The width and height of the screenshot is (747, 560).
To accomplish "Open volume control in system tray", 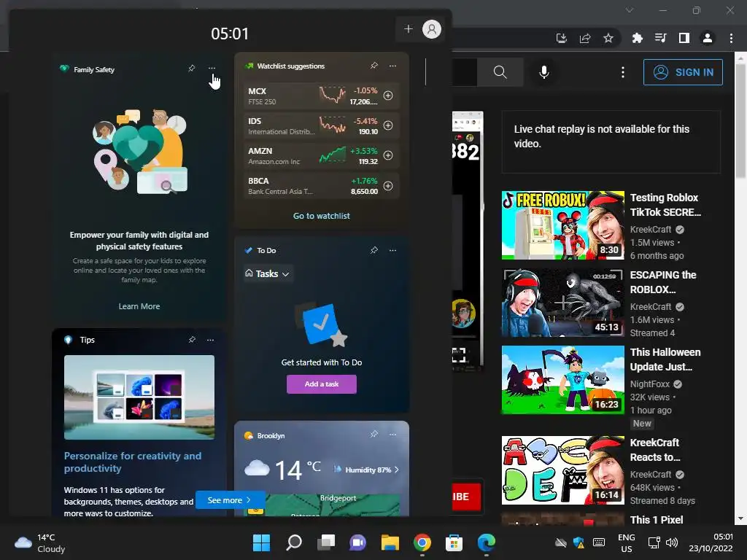I will pos(672,542).
